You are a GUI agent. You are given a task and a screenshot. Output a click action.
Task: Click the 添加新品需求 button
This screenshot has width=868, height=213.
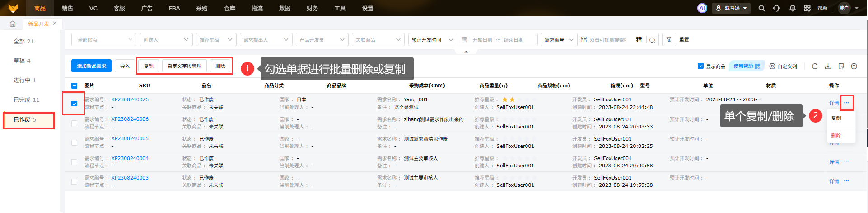91,66
